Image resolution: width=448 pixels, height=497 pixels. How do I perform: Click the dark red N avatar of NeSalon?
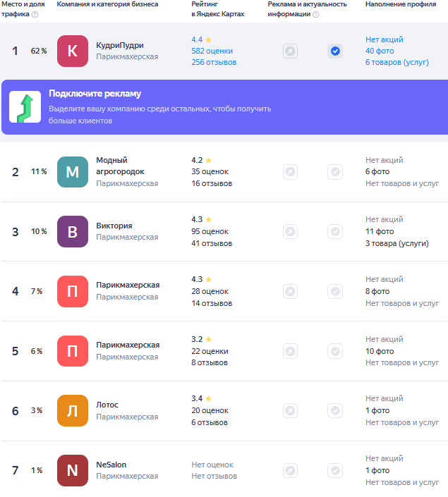click(73, 470)
